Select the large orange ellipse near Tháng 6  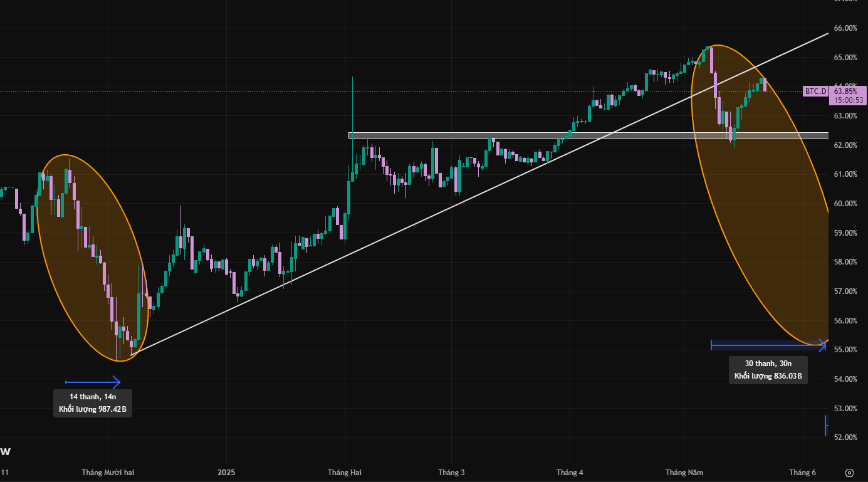coord(760,194)
